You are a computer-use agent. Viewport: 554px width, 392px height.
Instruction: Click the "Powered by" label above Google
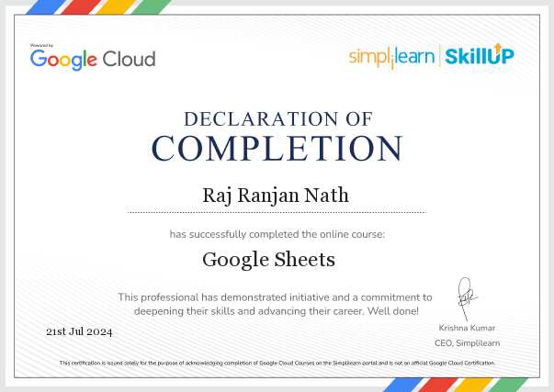point(42,45)
